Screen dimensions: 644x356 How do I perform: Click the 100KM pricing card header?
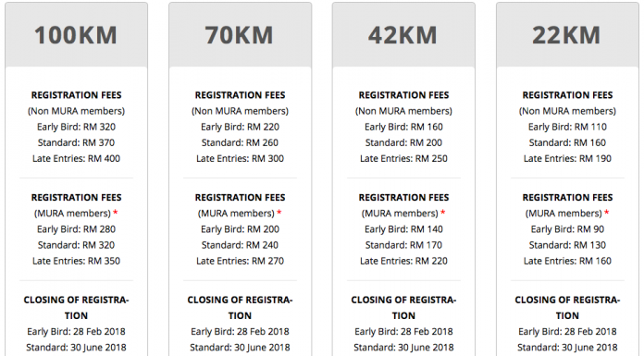[x=76, y=35]
